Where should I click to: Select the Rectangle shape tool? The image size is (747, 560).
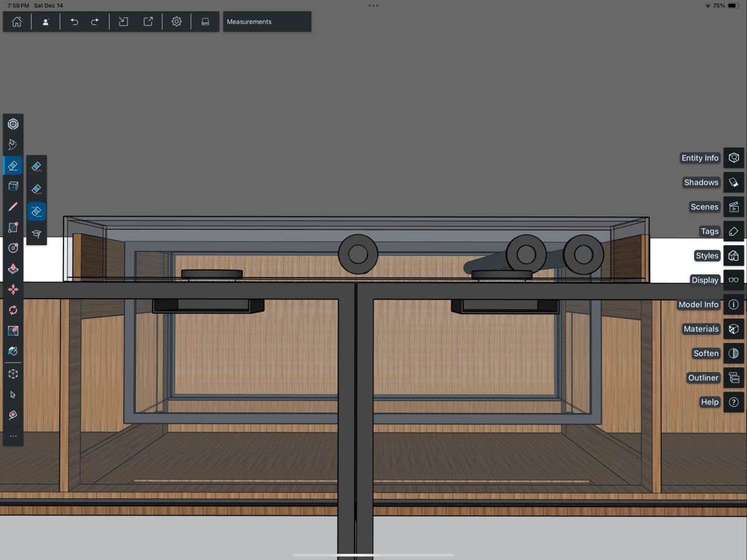(x=13, y=228)
